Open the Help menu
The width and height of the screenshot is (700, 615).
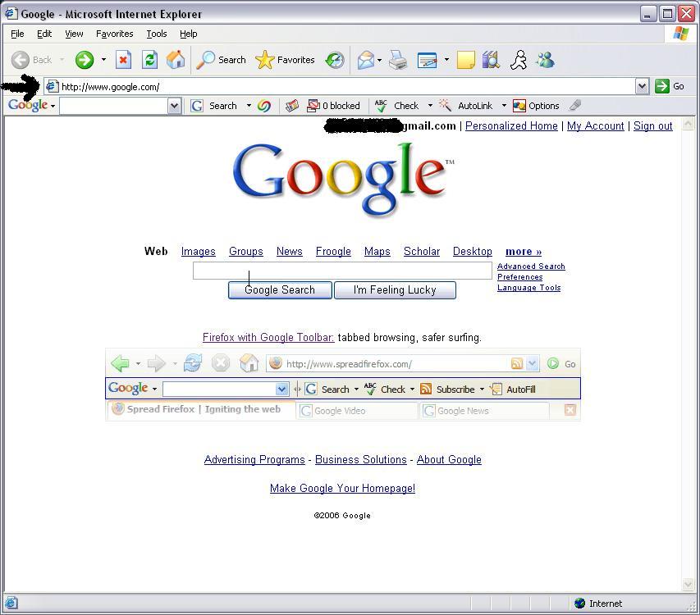tap(189, 34)
